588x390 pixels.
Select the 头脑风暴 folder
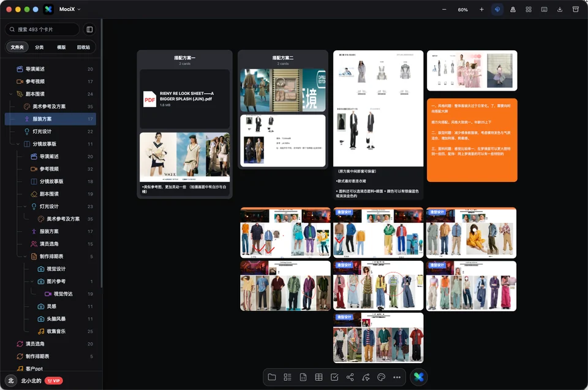pyautogui.click(x=50, y=319)
